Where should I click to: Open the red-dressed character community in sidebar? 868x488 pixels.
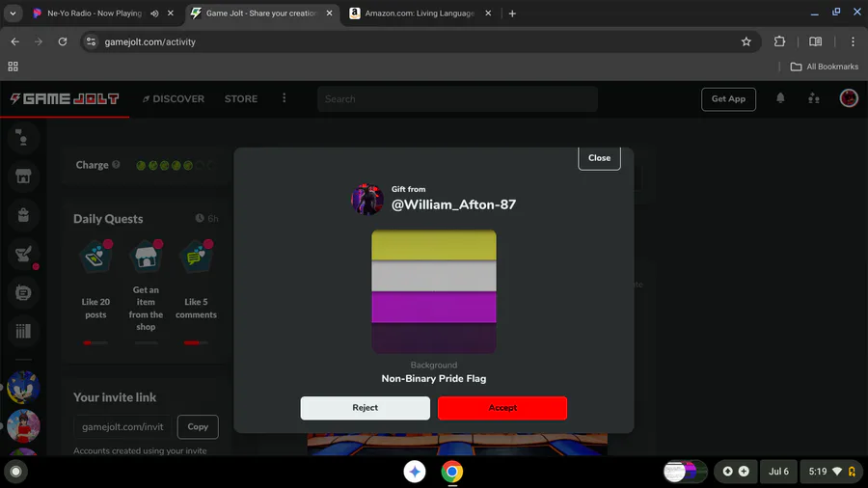coord(23,425)
